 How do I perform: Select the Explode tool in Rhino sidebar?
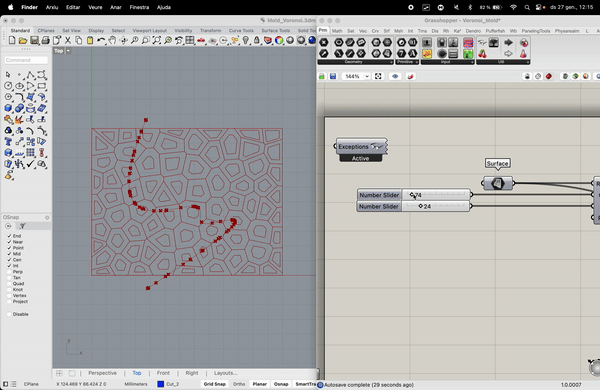(x=19, y=119)
